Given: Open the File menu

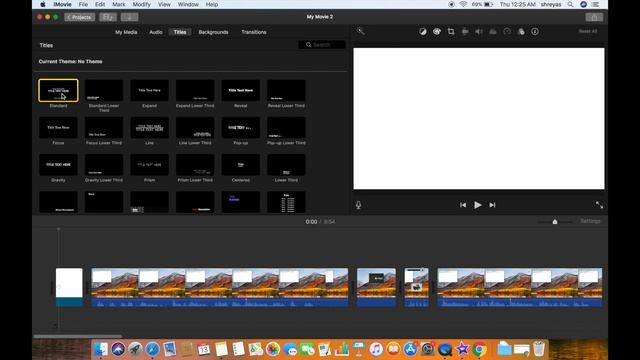Looking at the screenshot, I should click(83, 4).
